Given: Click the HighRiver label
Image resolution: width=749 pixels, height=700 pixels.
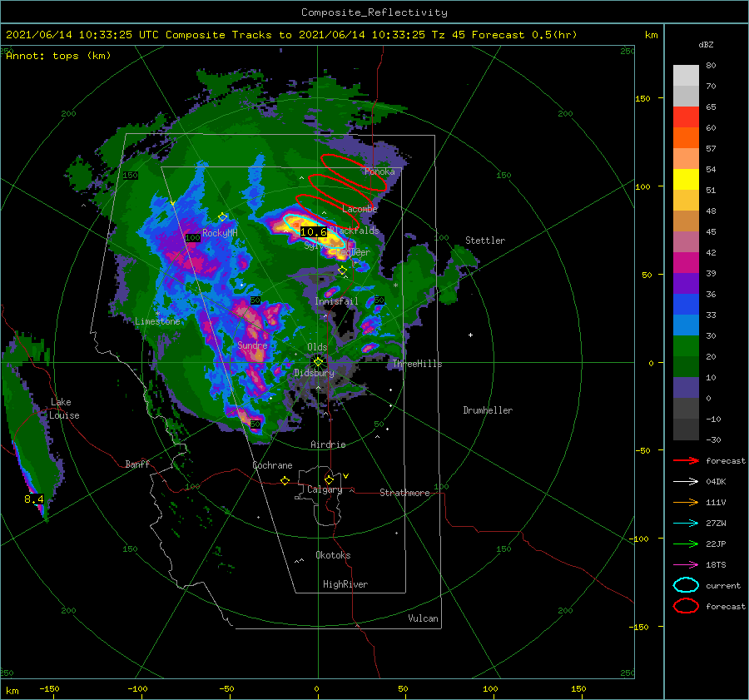Looking at the screenshot, I should [345, 584].
